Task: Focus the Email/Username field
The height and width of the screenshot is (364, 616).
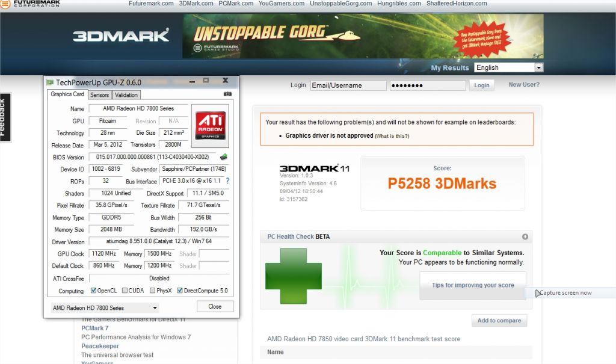Action: (x=348, y=85)
